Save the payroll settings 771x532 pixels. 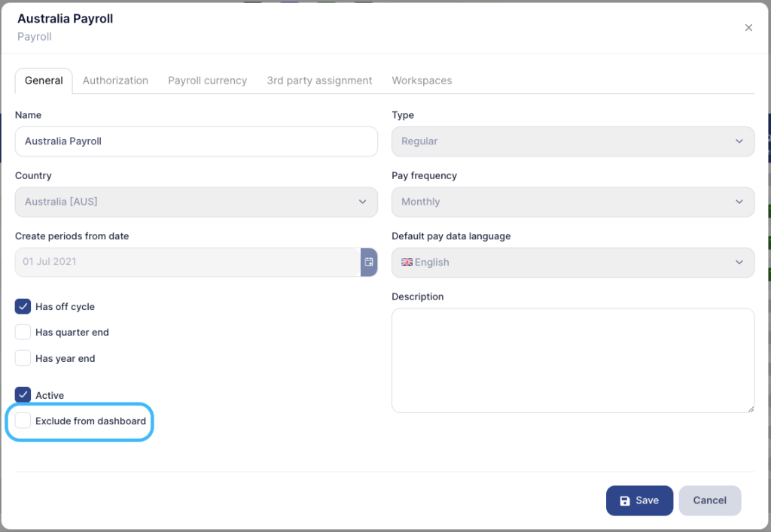pos(639,500)
